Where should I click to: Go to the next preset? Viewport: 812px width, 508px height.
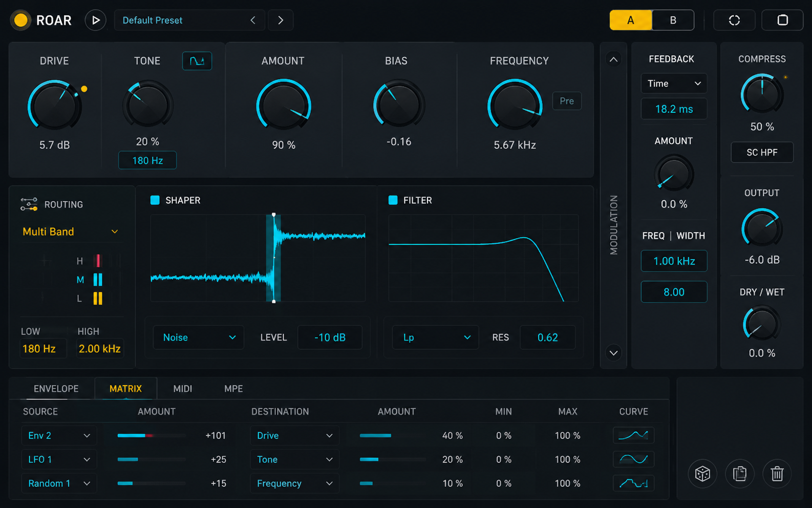coord(281,20)
